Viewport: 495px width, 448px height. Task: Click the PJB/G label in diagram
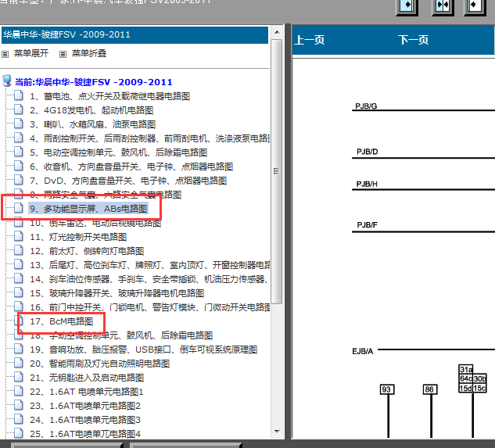pyautogui.click(x=366, y=106)
